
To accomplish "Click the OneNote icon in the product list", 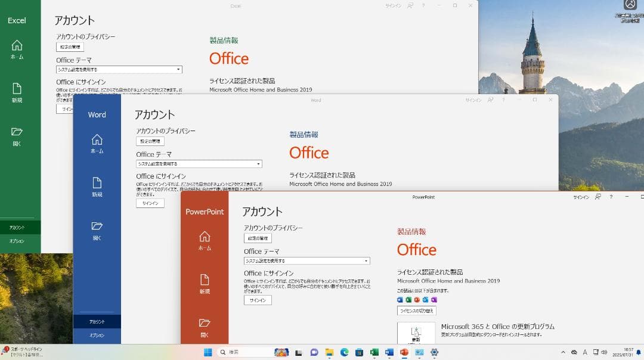I will (x=432, y=300).
